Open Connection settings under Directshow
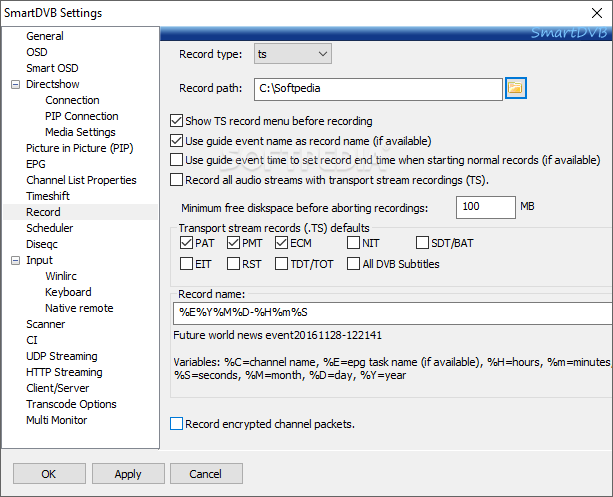613x497 pixels. (x=72, y=100)
